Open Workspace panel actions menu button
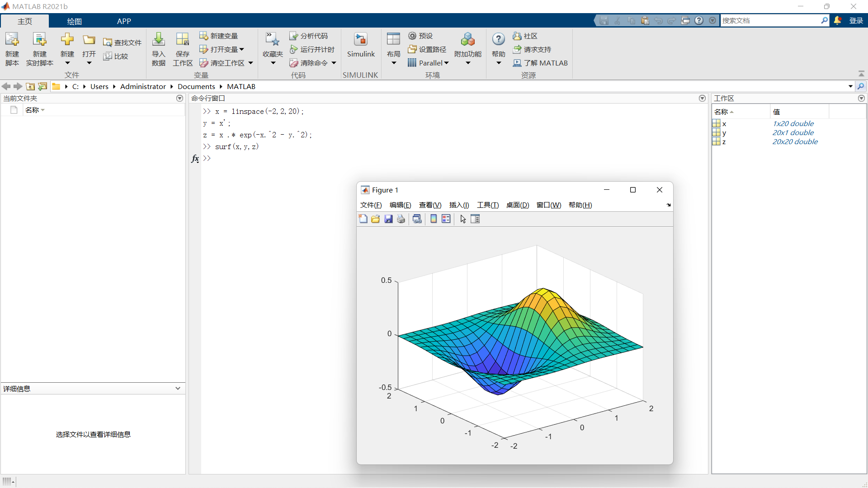This screenshot has width=868, height=488. pyautogui.click(x=861, y=99)
